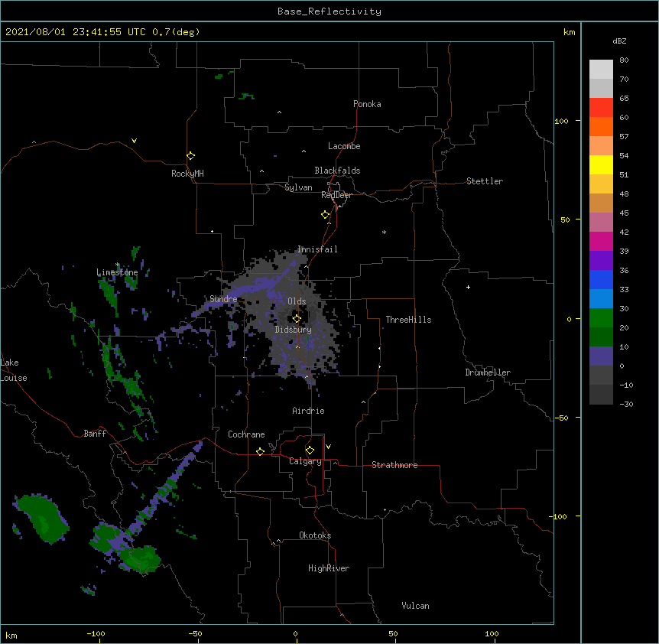
Task: Click the yellow diamond radar site marker near Olds
Action: pos(297,319)
